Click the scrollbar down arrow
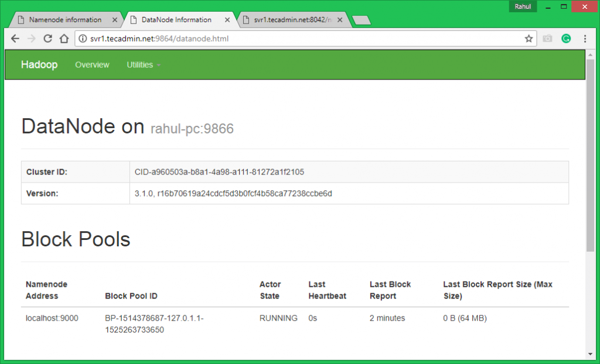 [590, 353]
